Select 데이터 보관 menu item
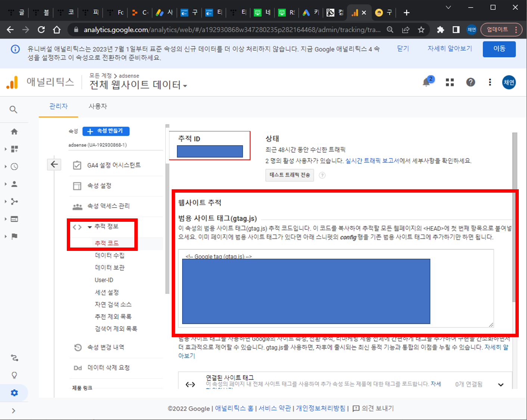The width and height of the screenshot is (527, 420). (110, 268)
